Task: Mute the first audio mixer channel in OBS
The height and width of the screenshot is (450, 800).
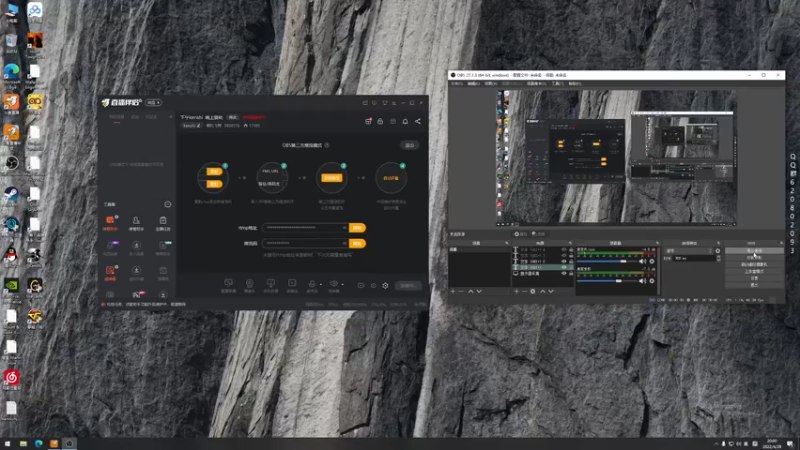Action: point(642,261)
